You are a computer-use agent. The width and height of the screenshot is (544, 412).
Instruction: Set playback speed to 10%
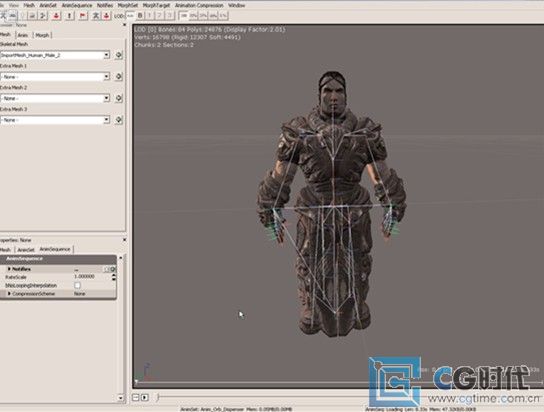pyautogui.click(x=213, y=16)
